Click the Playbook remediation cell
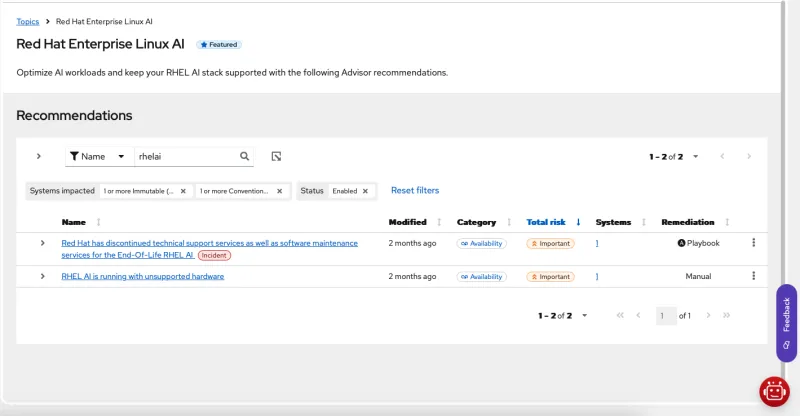The height and width of the screenshot is (416, 800). tap(698, 243)
